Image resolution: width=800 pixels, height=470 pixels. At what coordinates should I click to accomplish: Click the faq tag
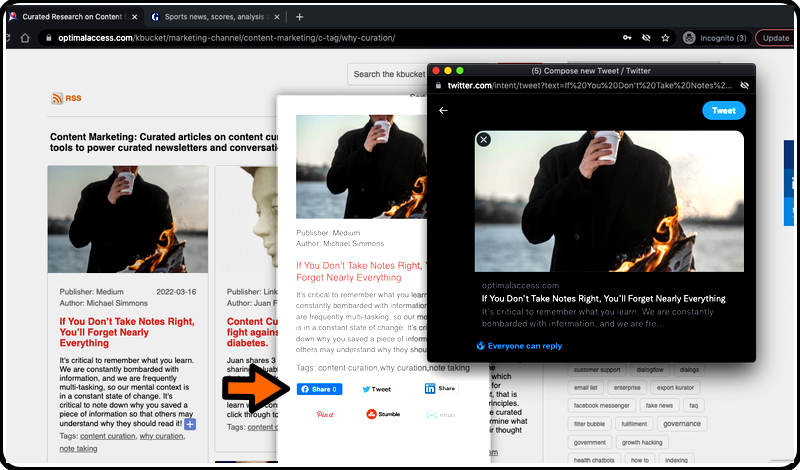point(693,405)
